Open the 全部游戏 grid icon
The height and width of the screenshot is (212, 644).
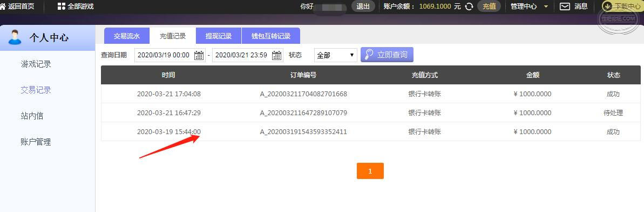[x=61, y=6]
